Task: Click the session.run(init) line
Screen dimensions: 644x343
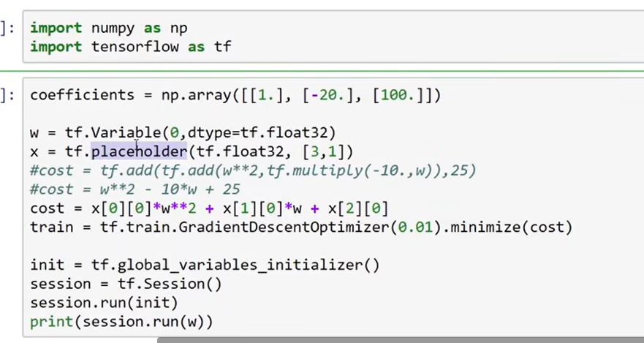Action: click(x=104, y=303)
